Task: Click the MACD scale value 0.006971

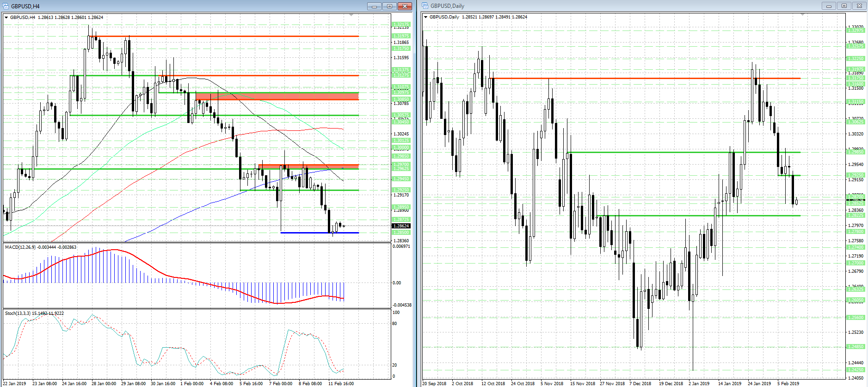Action: (x=401, y=246)
